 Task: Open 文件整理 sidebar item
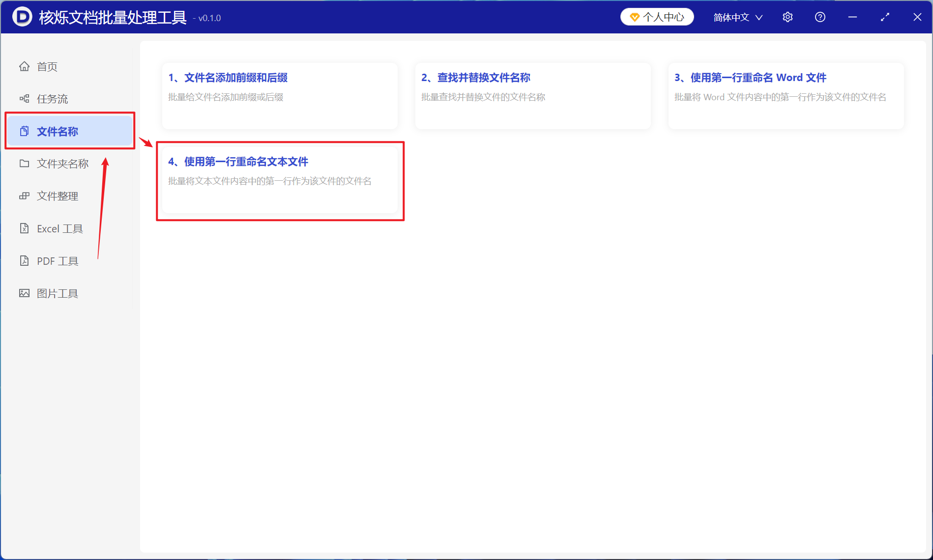click(69, 196)
